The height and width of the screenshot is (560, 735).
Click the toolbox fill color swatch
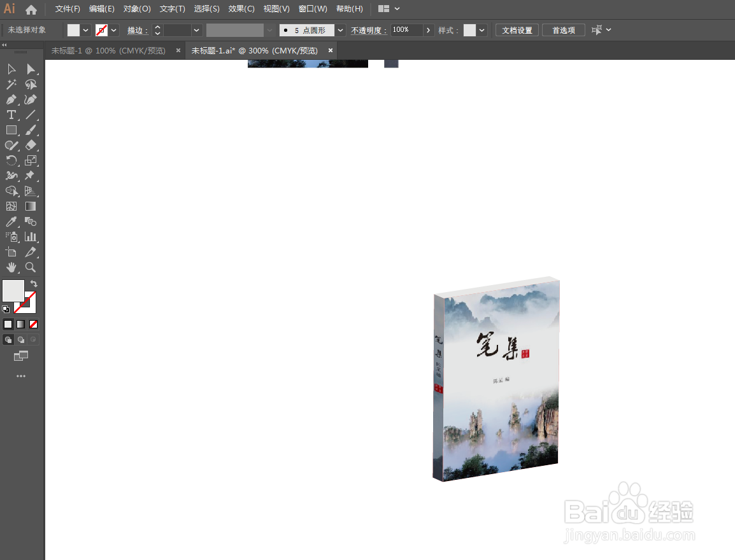point(13,291)
